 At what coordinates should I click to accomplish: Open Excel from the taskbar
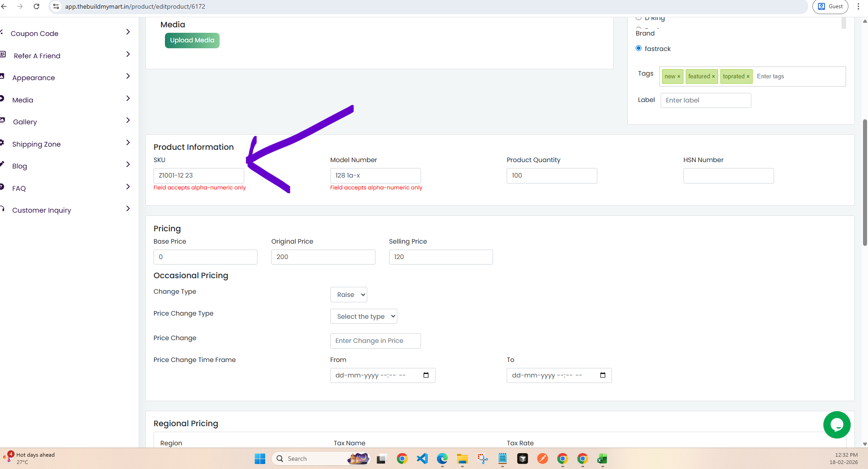point(602,459)
